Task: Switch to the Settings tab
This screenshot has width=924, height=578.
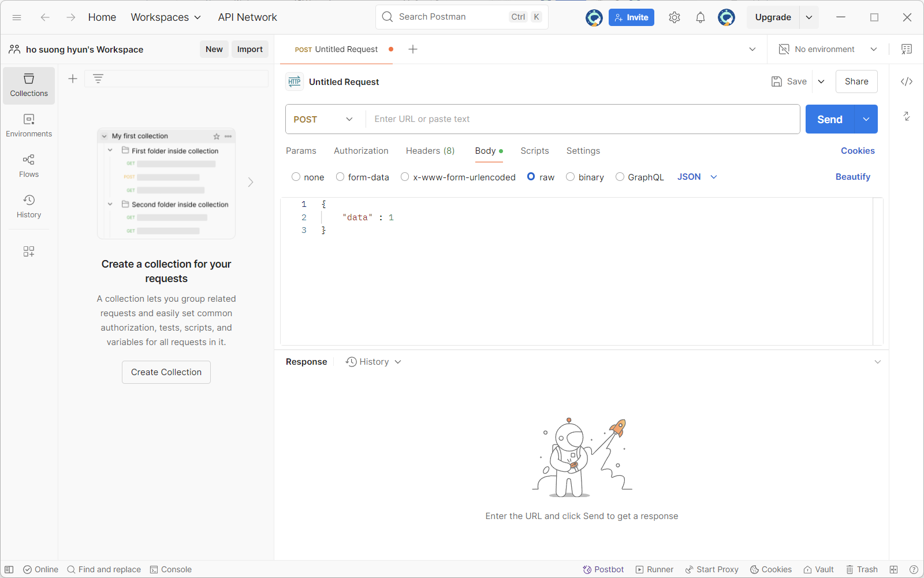Action: tap(583, 151)
